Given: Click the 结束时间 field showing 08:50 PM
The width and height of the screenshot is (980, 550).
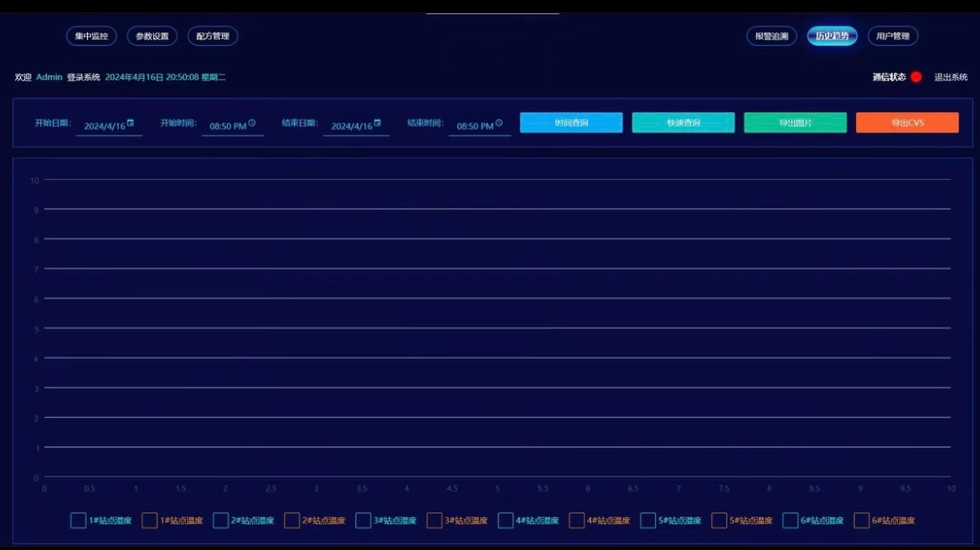Looking at the screenshot, I should pos(479,126).
